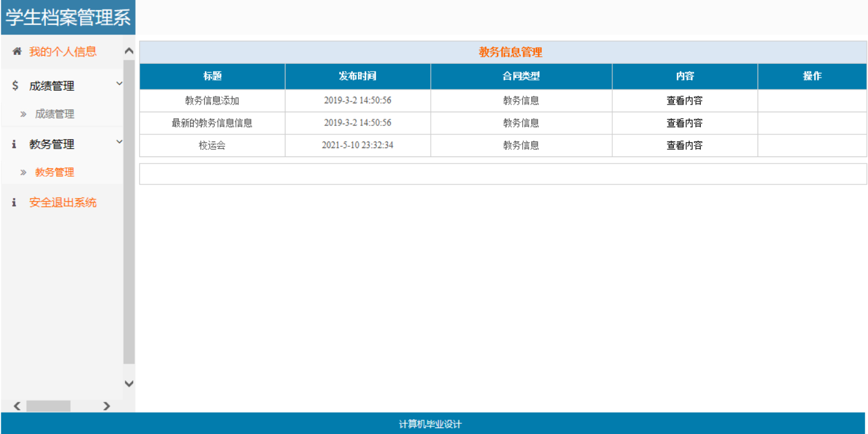
Task: Open 我的个人信息 page
Action: tap(63, 52)
